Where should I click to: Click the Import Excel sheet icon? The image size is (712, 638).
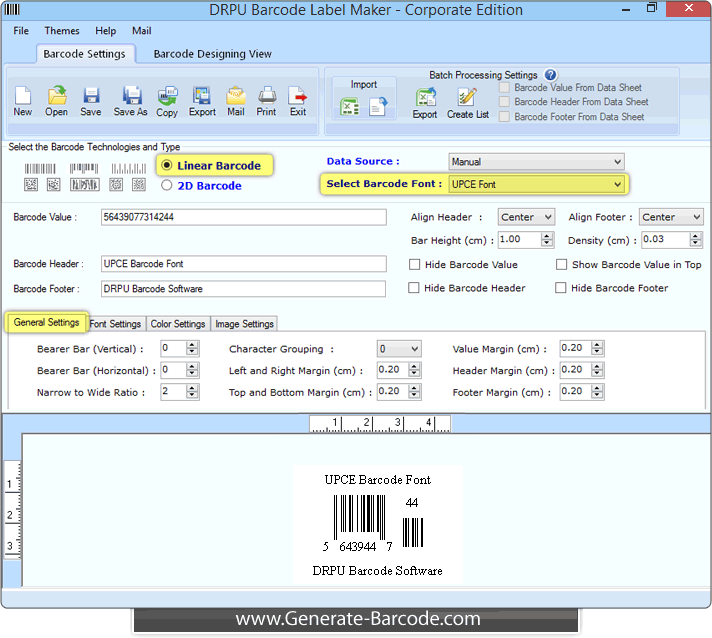pyautogui.click(x=349, y=108)
